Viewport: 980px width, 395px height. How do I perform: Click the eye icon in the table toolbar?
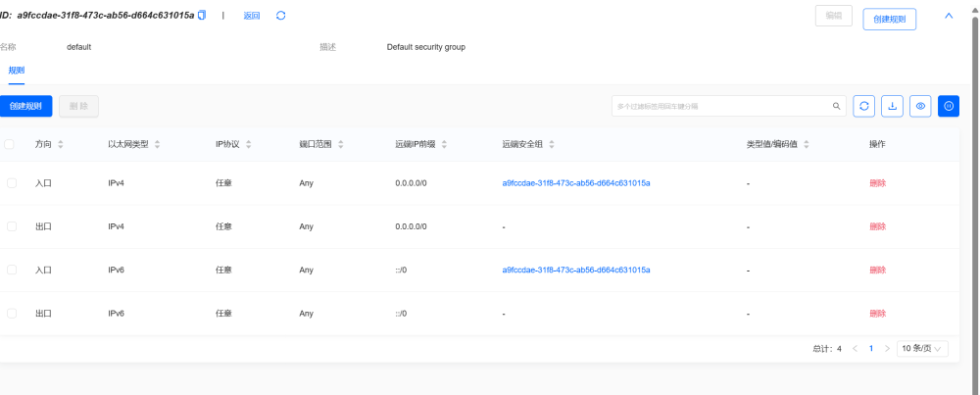[x=920, y=106]
